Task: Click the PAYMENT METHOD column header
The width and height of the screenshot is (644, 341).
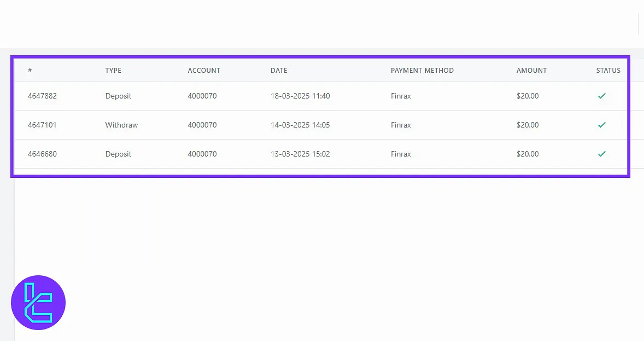Action: [x=422, y=71]
